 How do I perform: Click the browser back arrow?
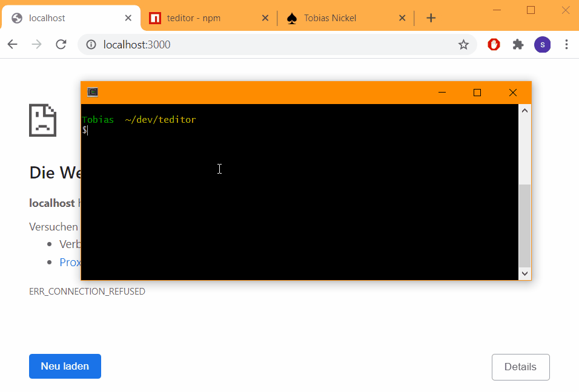coord(12,44)
